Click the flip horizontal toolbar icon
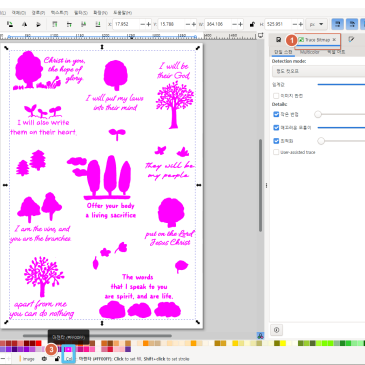The width and height of the screenshot is (365, 365). (x=24, y=24)
